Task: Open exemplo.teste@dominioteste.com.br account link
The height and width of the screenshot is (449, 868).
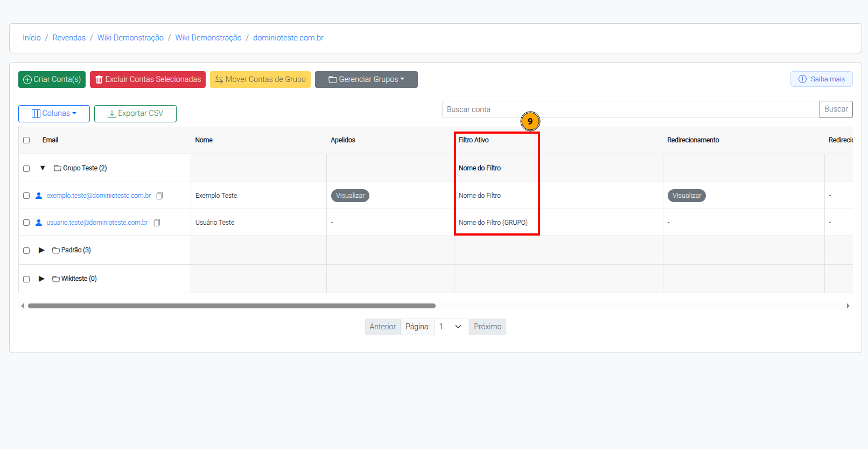Action: pos(99,196)
